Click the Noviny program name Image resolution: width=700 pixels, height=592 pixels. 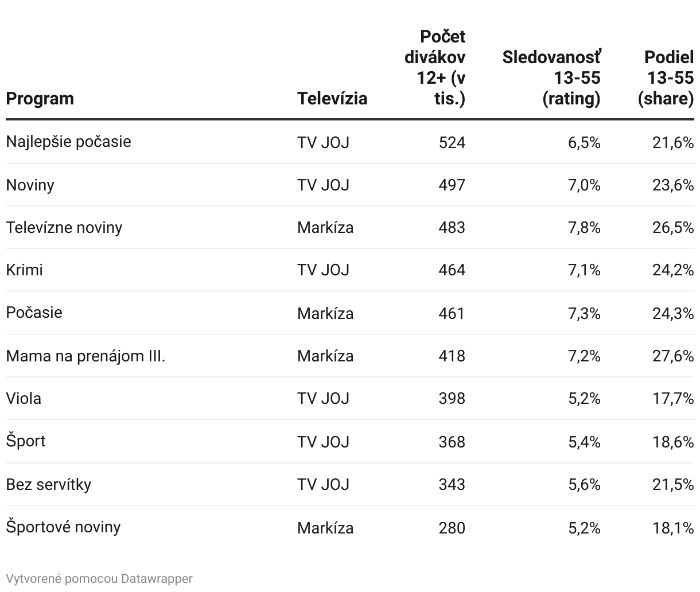tap(30, 185)
